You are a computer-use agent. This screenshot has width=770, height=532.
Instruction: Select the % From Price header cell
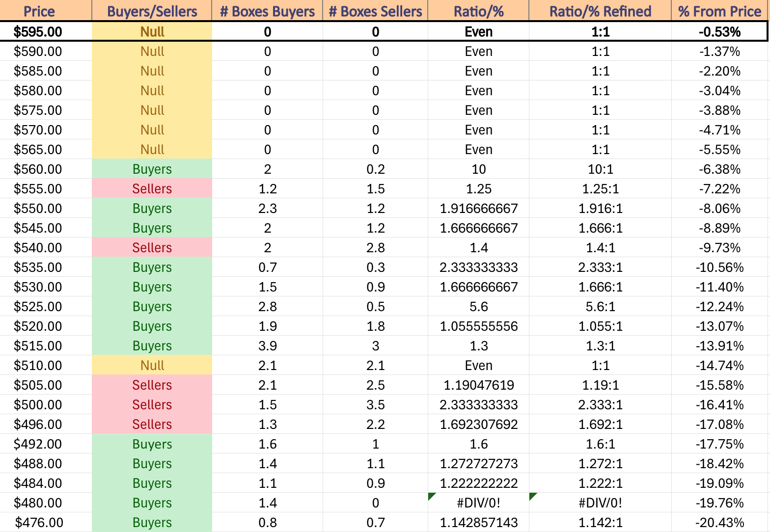pos(719,11)
